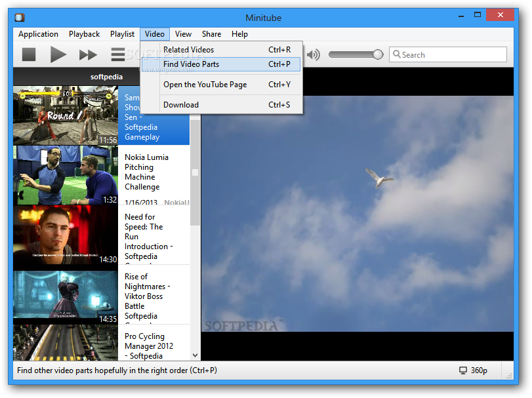The height and width of the screenshot is (398, 532).
Task: Select the Need for Speed The Run thumbnail
Action: [x=66, y=235]
